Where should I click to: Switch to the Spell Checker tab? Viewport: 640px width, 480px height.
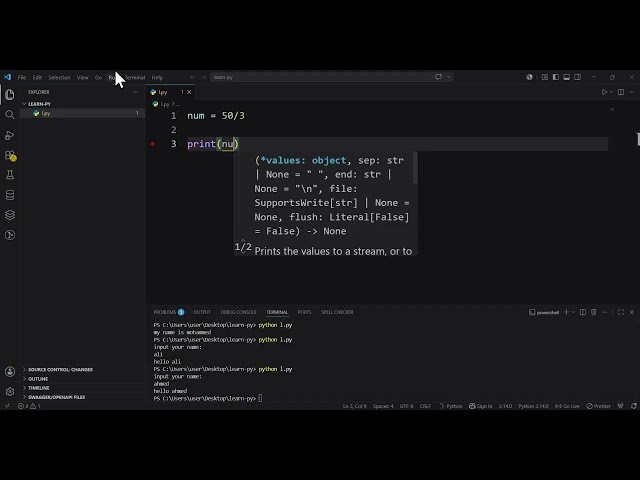point(337,312)
